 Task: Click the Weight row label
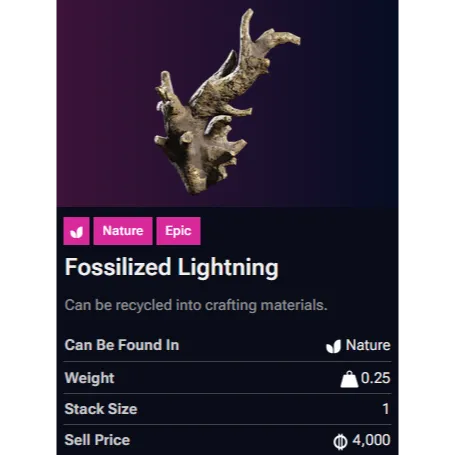[89, 378]
